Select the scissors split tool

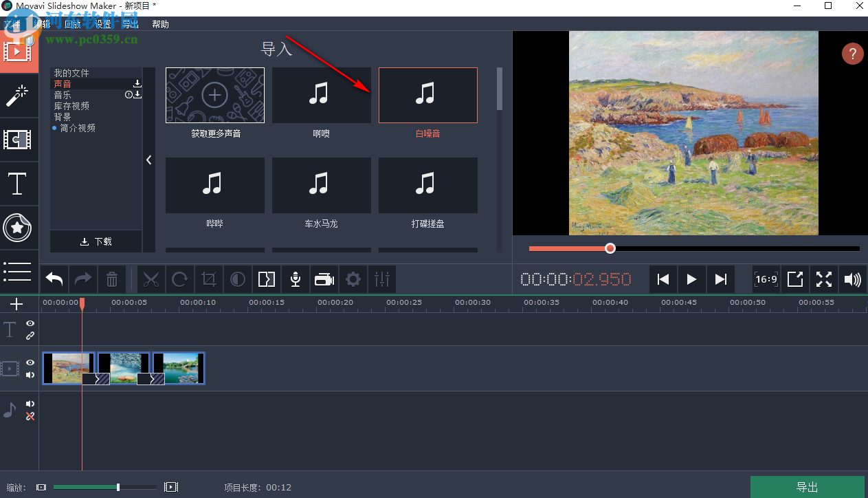pos(151,279)
